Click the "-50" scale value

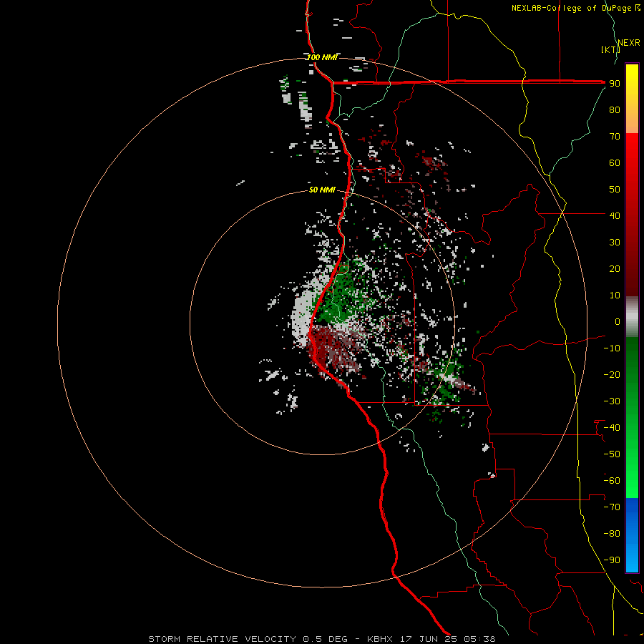click(612, 454)
